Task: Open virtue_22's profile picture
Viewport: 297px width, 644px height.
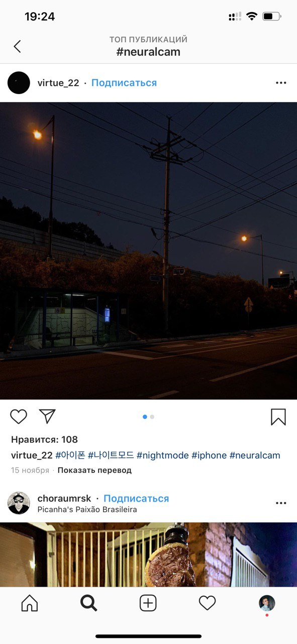Action: 19,83
